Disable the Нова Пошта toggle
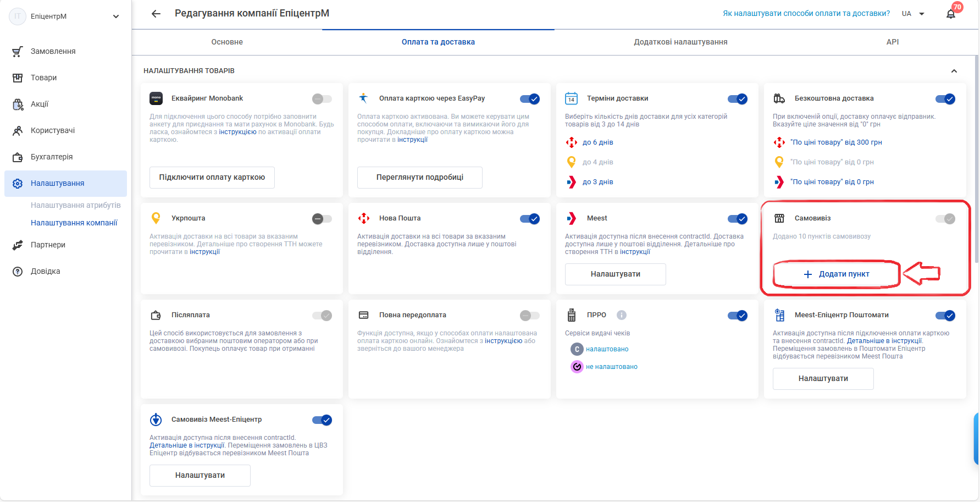980x502 pixels. click(x=530, y=219)
